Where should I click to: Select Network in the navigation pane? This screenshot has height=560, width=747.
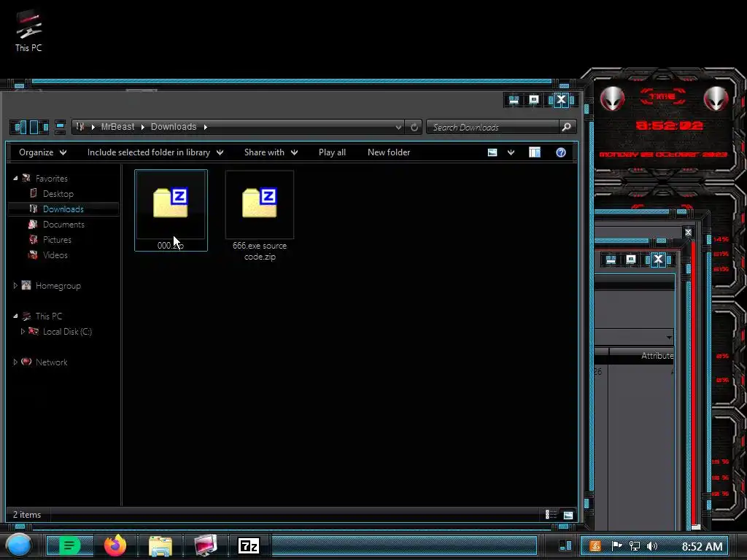[x=52, y=362]
